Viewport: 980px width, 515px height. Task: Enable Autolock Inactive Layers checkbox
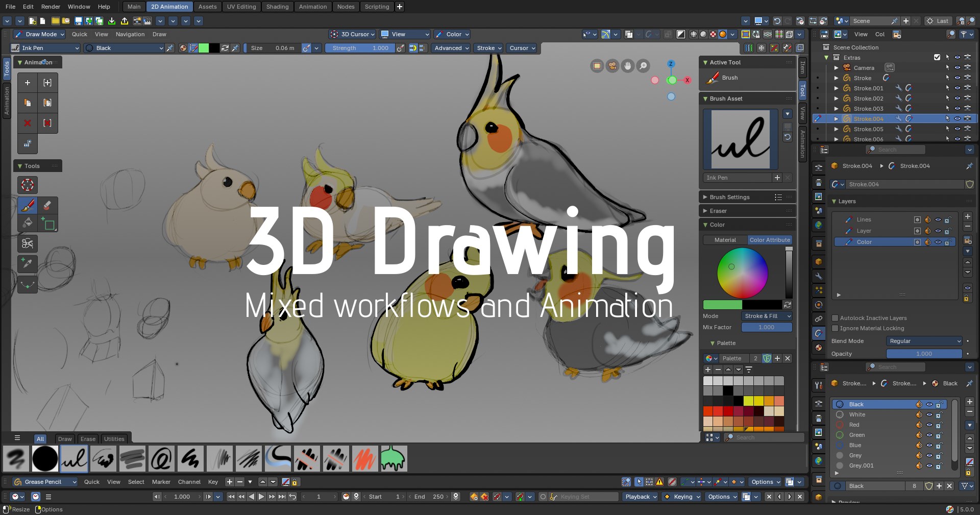pyautogui.click(x=835, y=318)
